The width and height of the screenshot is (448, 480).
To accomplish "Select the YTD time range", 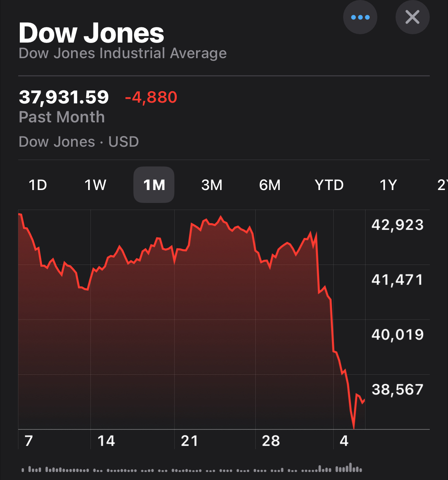I will (x=329, y=185).
